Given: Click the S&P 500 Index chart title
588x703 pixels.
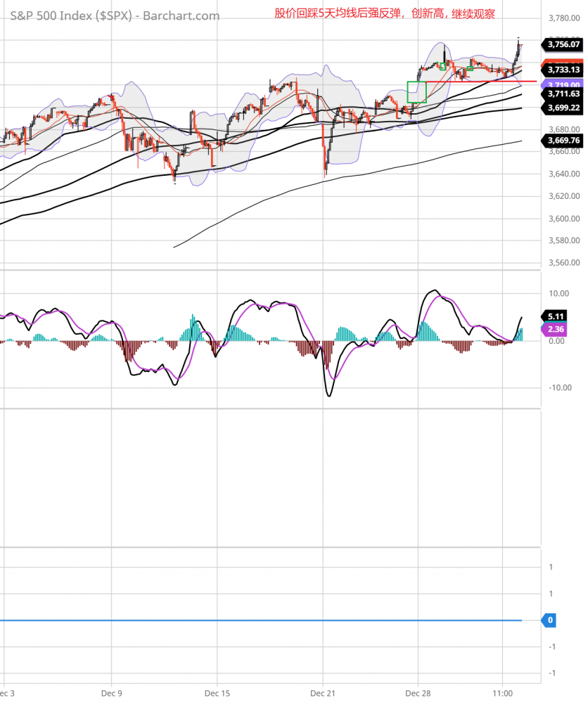Looking at the screenshot, I should [115, 15].
